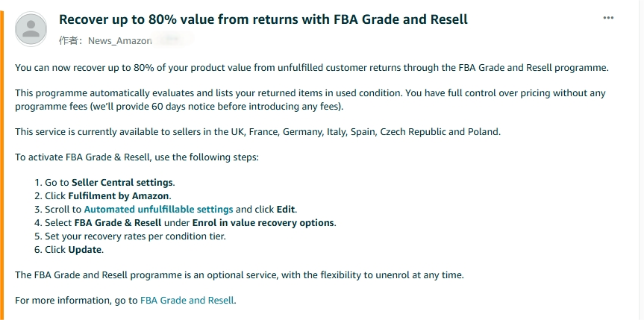This screenshot has width=644, height=320.
Task: Click the 'To activate FBA Grade & Resell' line
Action: [x=137, y=157]
